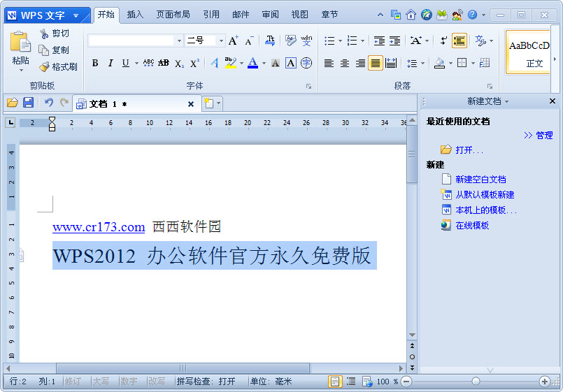
Task: Switch to outline view in status bar
Action: 351,382
